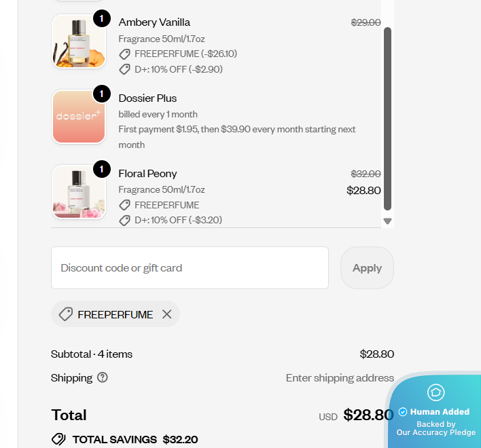This screenshot has height=448, width=481.
Task: Open the Floral Peony product thumbnail
Action: (79, 192)
